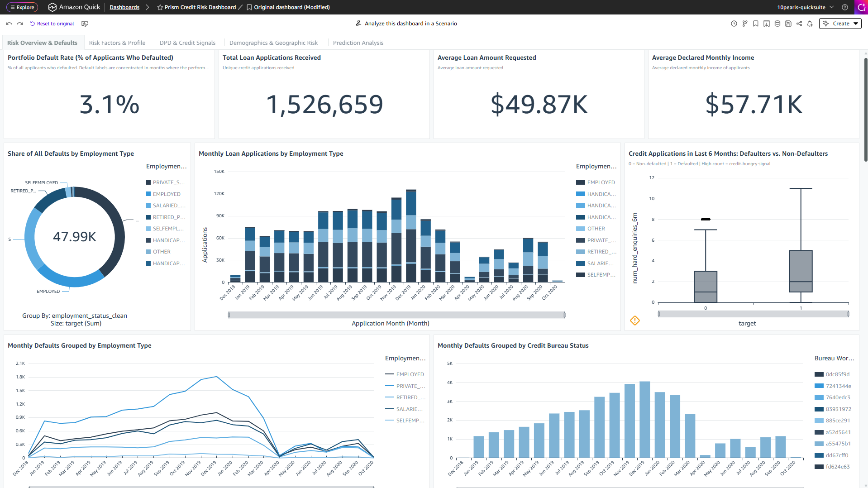Open the DPD & Credit Signals tab
The image size is (868, 488).
(187, 43)
